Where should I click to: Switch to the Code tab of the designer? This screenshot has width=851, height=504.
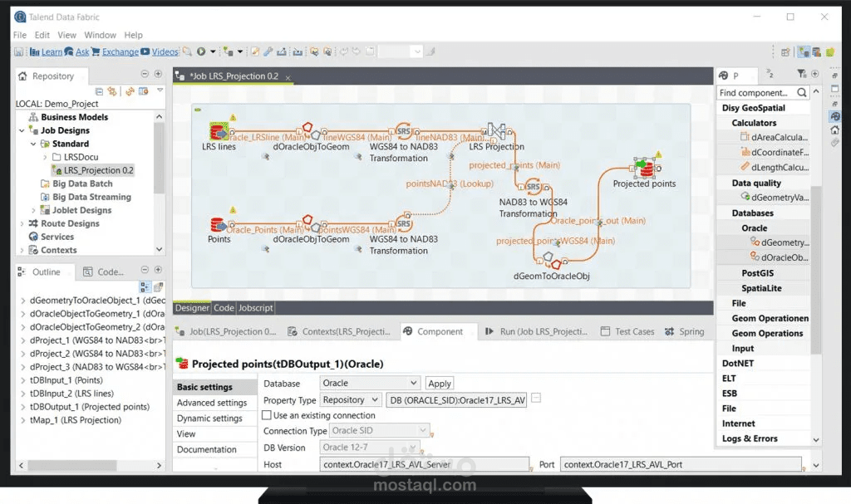pos(224,307)
